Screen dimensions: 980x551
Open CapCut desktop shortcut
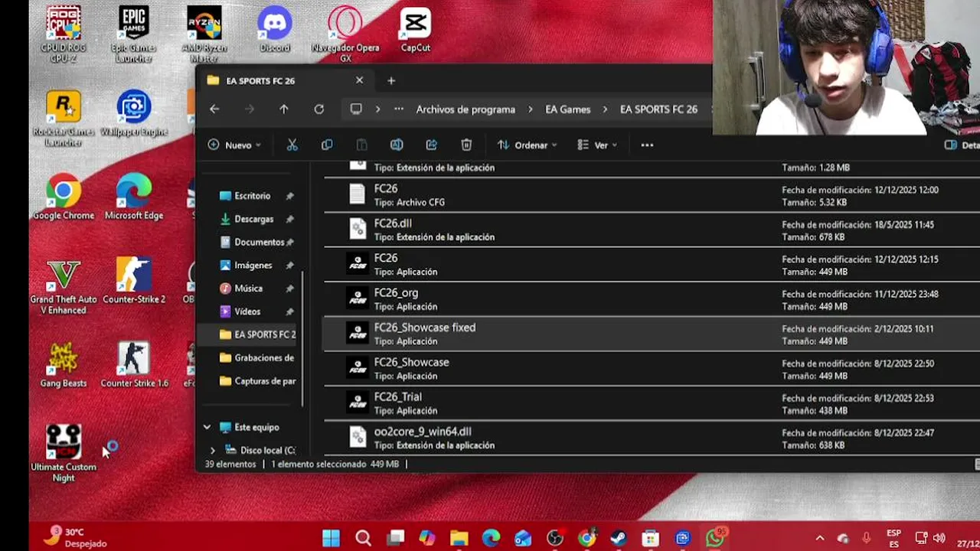(415, 31)
